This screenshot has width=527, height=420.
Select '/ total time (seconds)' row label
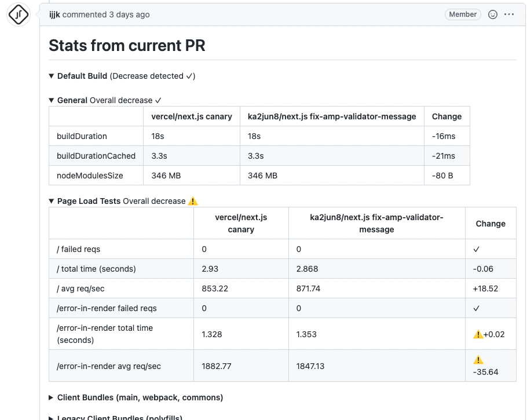96,269
